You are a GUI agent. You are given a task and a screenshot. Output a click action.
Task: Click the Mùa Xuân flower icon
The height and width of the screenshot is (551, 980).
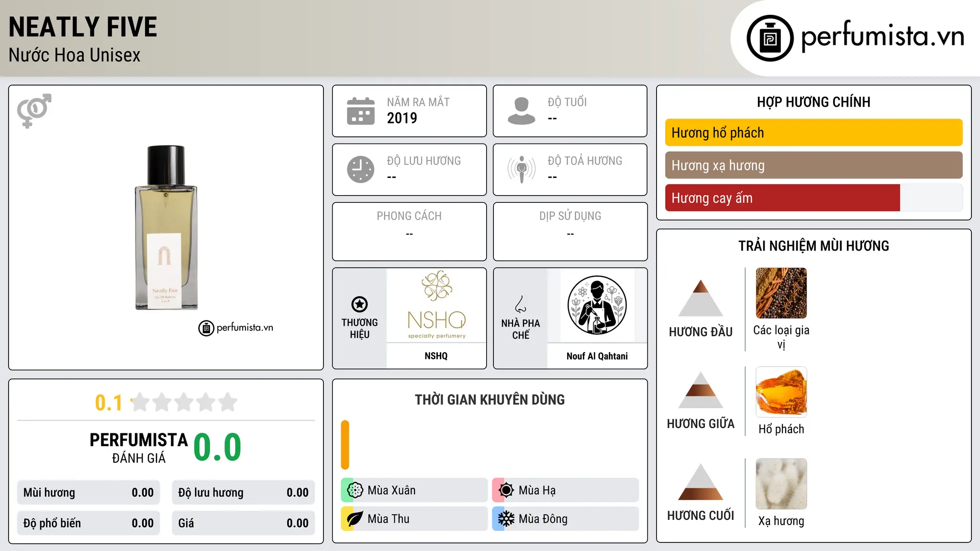point(355,490)
